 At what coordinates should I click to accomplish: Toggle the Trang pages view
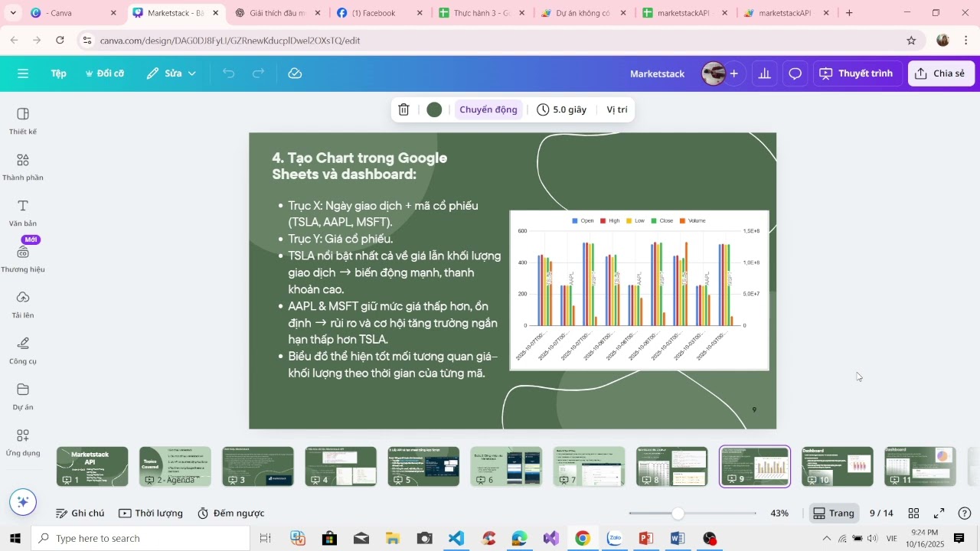click(x=833, y=514)
